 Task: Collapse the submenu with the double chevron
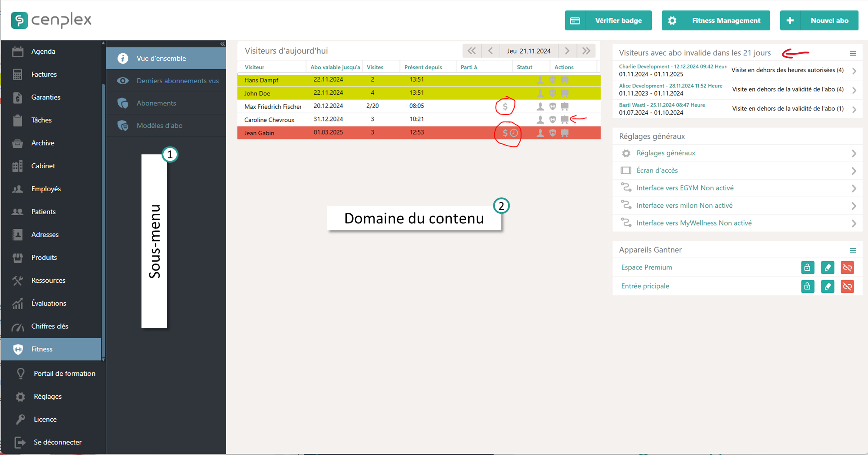point(222,44)
